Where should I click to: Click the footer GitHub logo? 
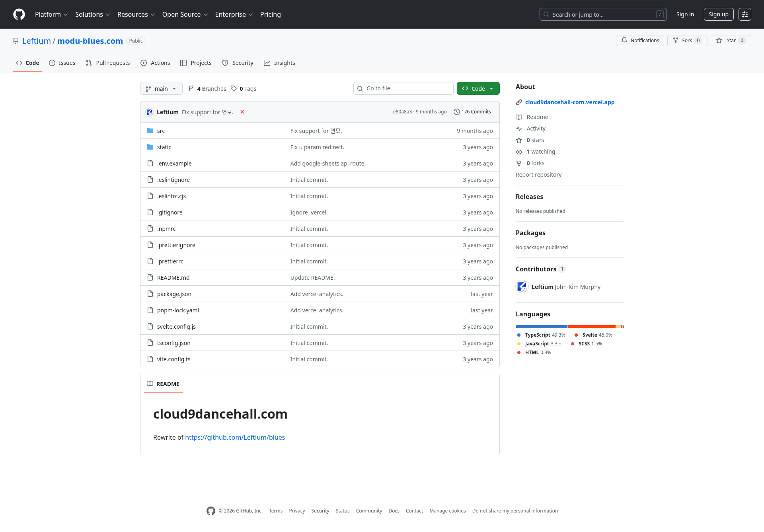[211, 511]
